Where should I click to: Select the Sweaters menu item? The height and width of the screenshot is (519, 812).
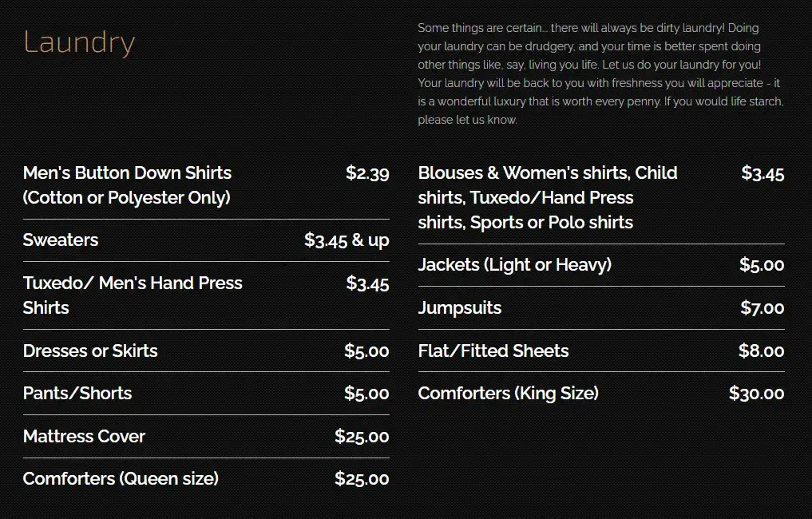point(61,240)
